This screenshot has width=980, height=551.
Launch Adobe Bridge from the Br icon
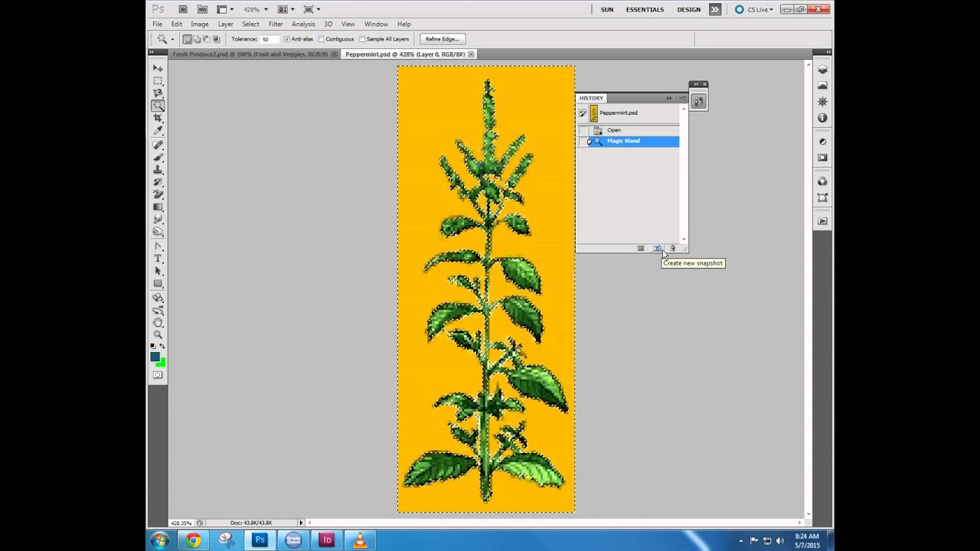[183, 9]
